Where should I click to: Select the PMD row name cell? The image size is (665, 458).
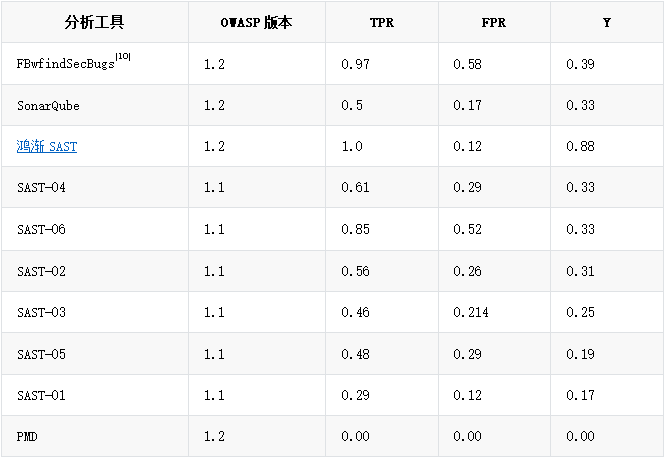tap(95, 436)
